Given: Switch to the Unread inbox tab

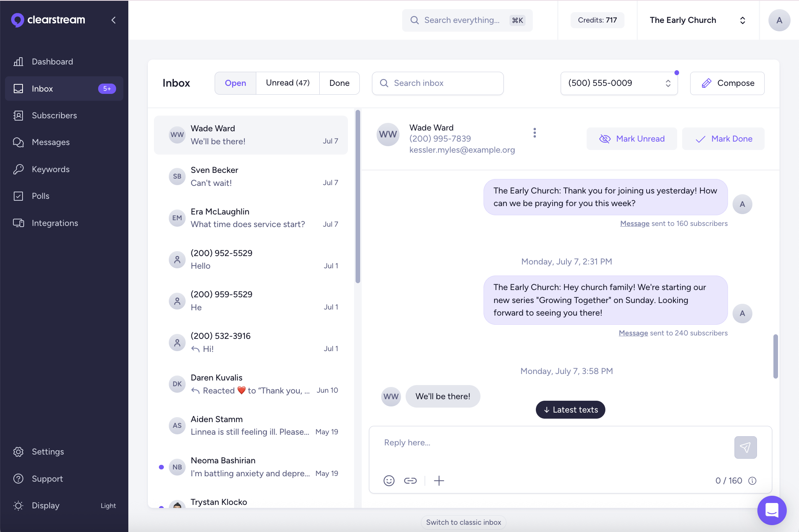Looking at the screenshot, I should point(288,83).
